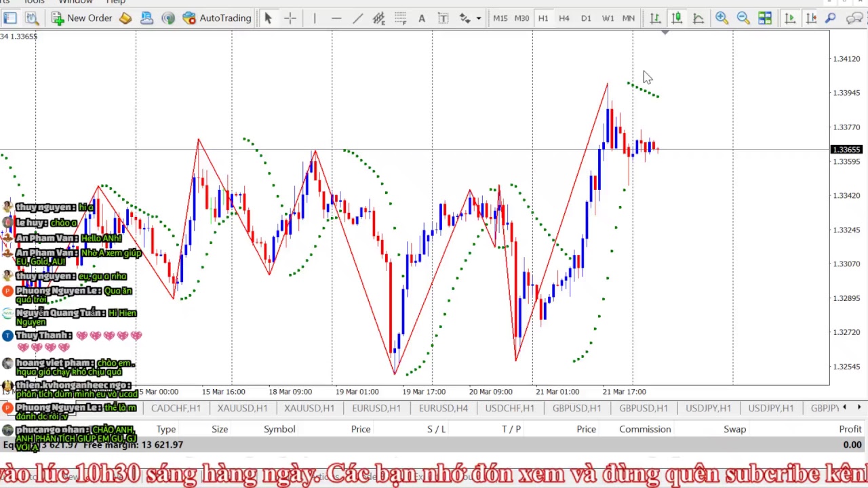This screenshot has width=868, height=488.
Task: Click the Symbol column header
Action: click(279, 429)
